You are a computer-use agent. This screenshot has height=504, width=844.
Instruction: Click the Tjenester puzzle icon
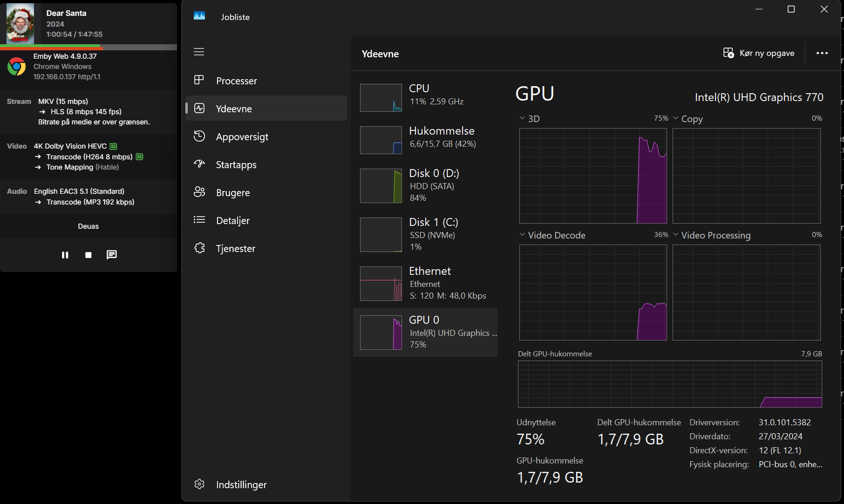click(199, 248)
